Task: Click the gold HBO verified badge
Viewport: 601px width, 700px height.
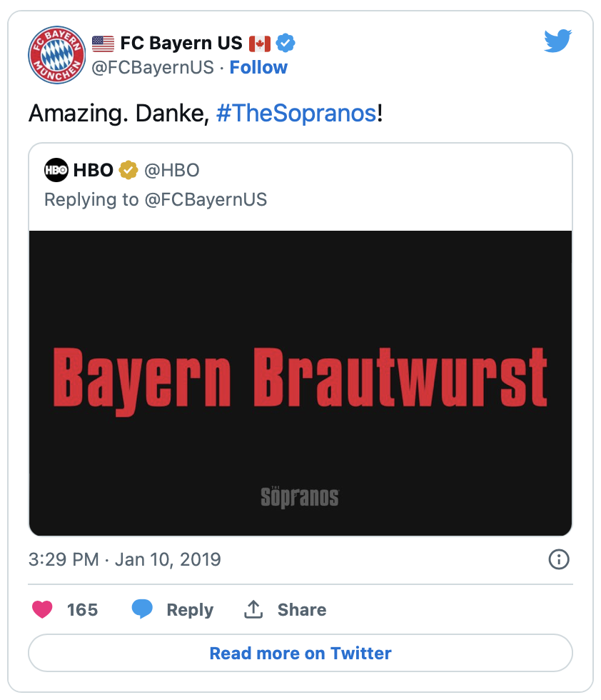Action: (x=128, y=170)
